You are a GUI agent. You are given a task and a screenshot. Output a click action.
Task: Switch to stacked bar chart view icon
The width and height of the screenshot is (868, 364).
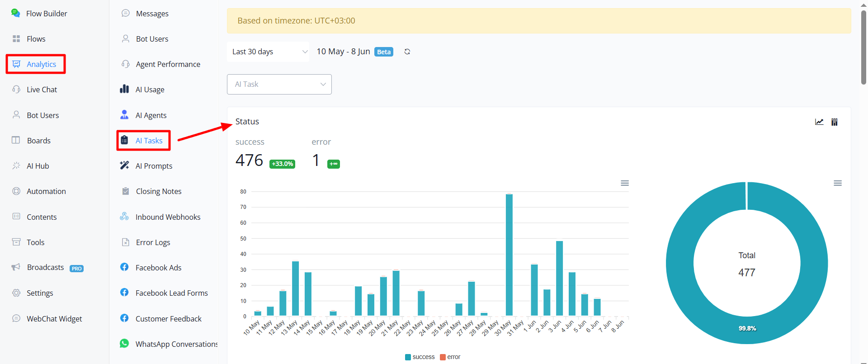coord(835,122)
